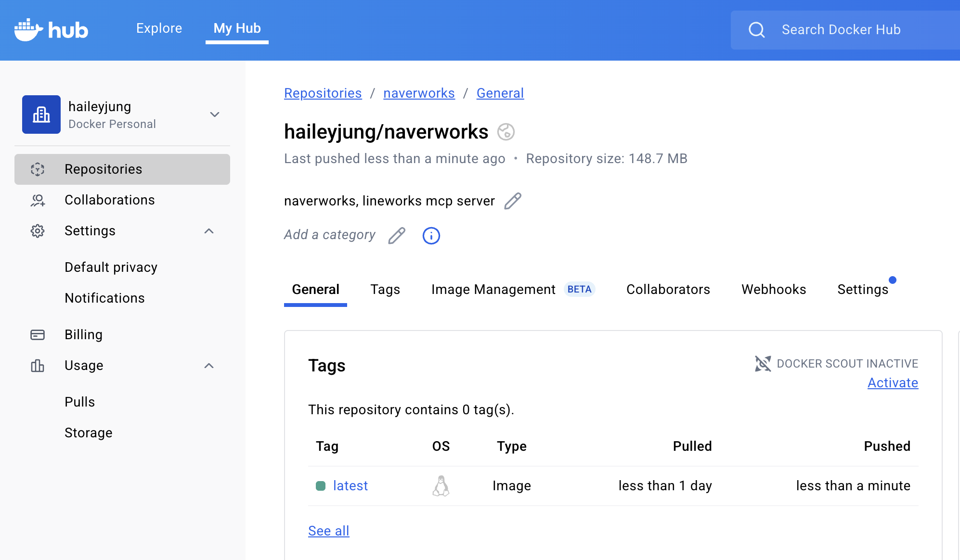Expand the haileyjung account switcher dropdown

[214, 115]
